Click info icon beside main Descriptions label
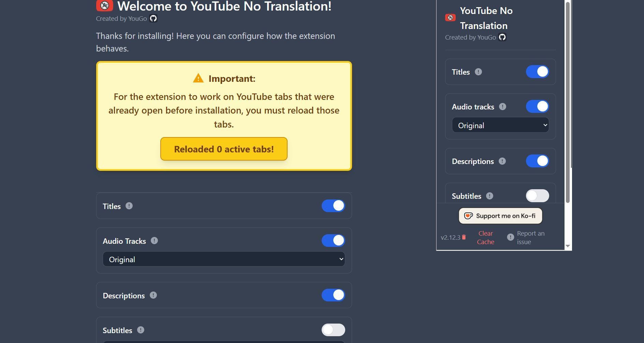Image resolution: width=644 pixels, height=343 pixels. 153,295
